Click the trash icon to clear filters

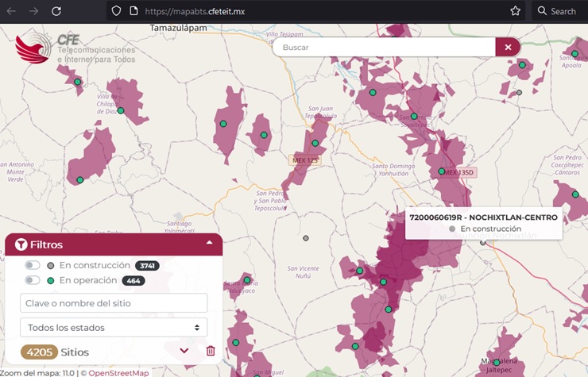point(210,351)
